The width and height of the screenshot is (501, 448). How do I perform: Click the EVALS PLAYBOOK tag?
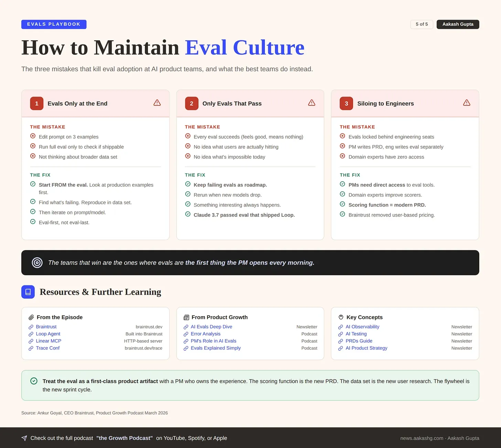[54, 24]
